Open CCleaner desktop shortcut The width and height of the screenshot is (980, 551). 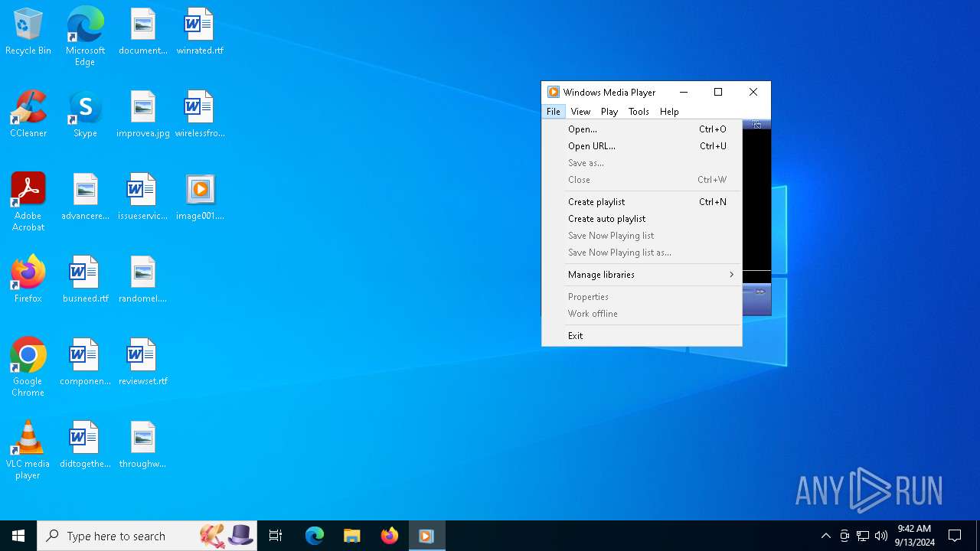28,115
